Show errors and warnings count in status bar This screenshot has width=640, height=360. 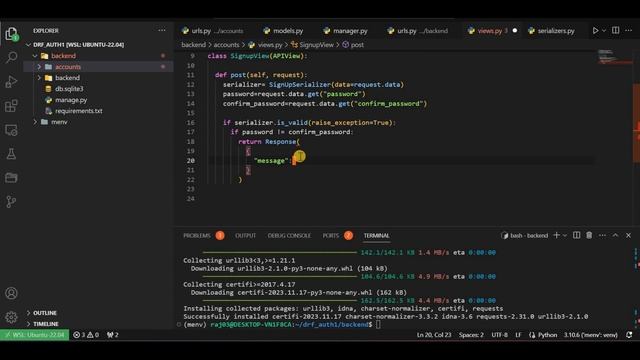[86, 335]
